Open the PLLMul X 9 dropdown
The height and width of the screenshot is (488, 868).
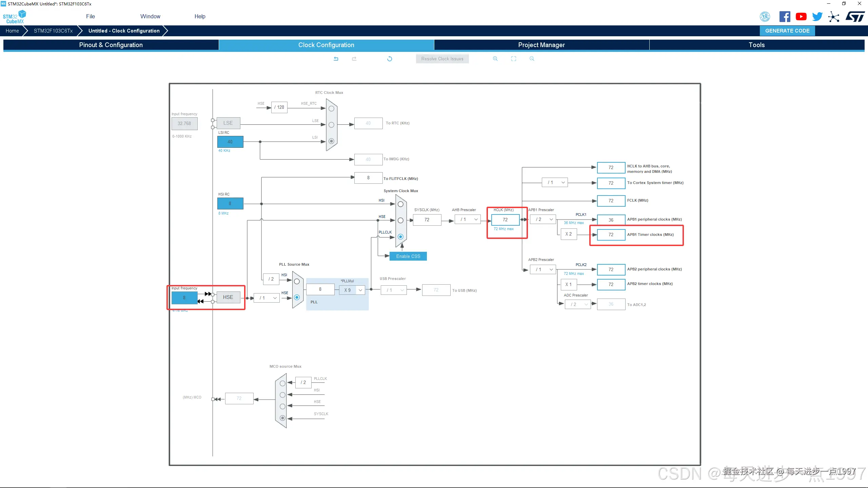(352, 290)
